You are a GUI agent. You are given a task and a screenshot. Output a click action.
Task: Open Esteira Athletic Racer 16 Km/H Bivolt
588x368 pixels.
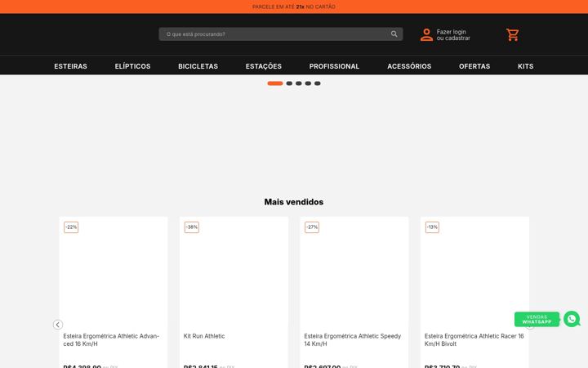(474, 340)
